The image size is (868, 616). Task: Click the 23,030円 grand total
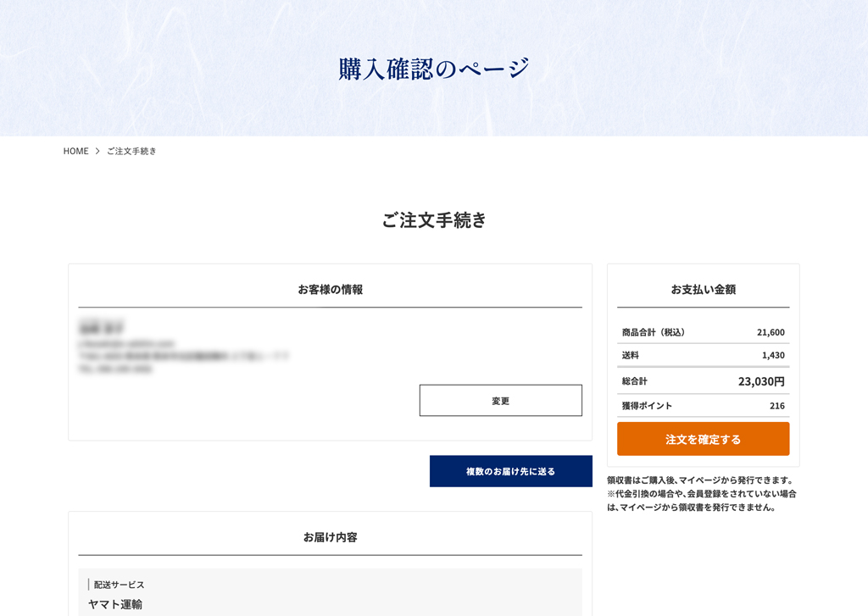761,380
